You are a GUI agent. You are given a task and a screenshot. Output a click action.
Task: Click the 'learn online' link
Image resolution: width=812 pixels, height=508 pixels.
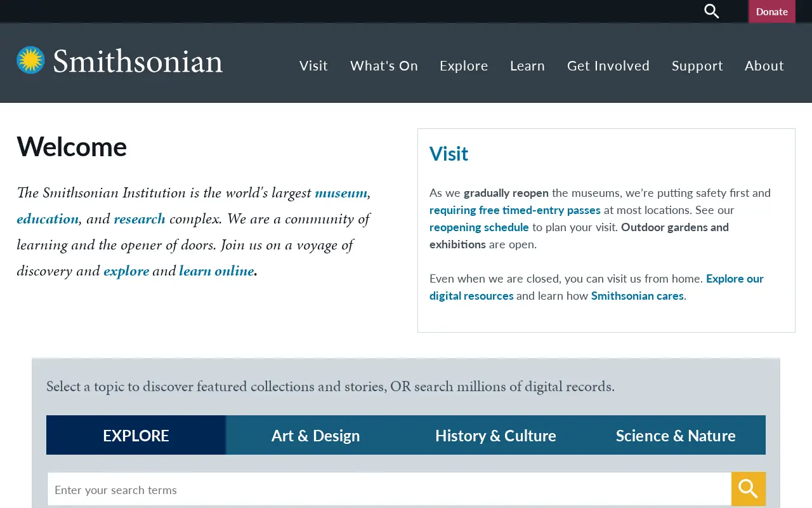point(216,271)
